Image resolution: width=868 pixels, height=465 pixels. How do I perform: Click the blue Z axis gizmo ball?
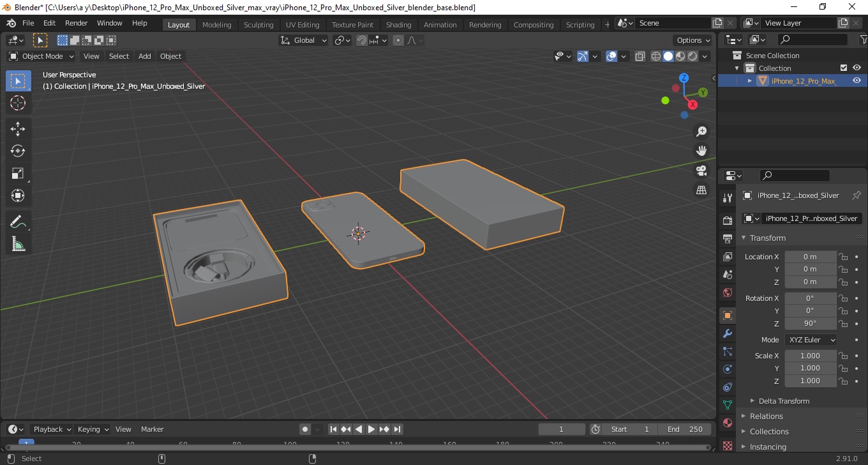tap(684, 78)
